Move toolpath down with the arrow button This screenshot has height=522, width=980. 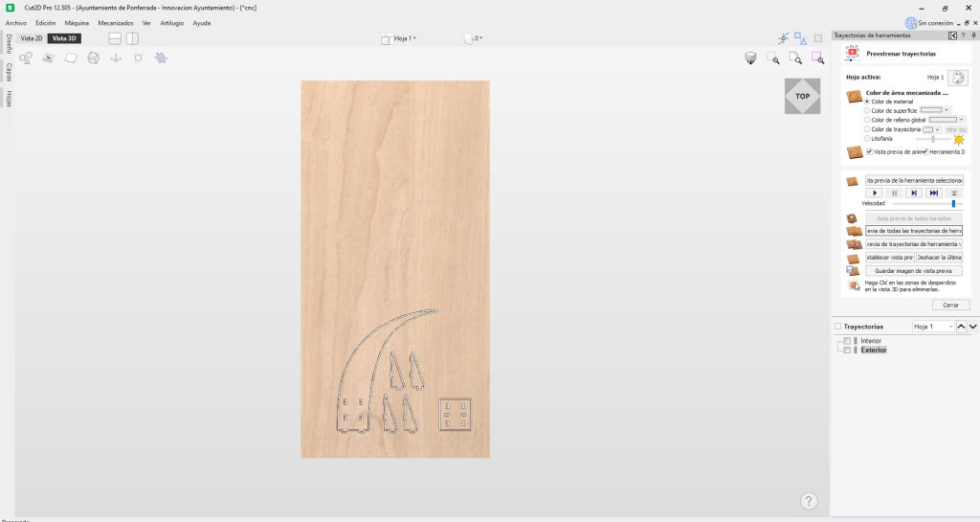pyautogui.click(x=973, y=327)
